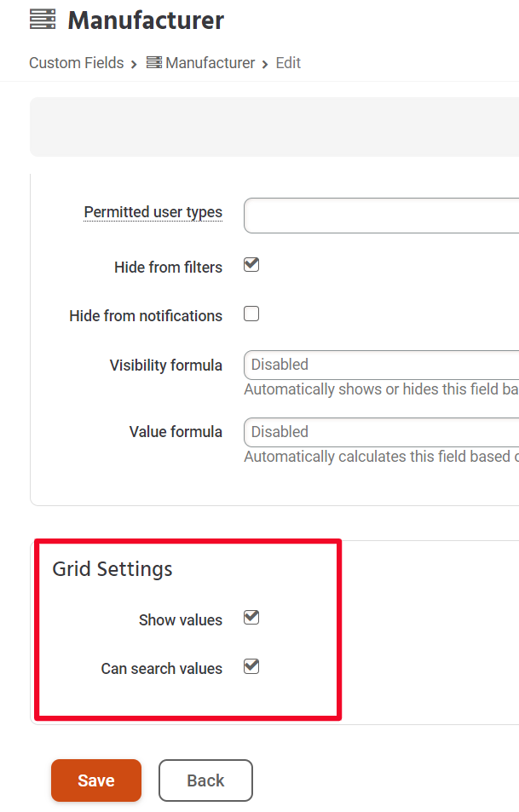Viewport: 519px width, 812px height.
Task: Click the chevron before Edit breadcrumb
Action: pyautogui.click(x=265, y=63)
